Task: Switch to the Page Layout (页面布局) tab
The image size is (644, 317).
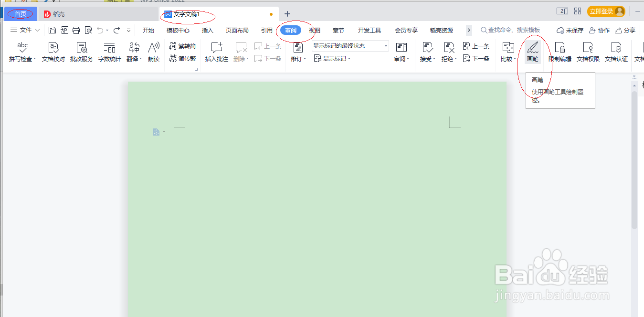Action: (237, 30)
